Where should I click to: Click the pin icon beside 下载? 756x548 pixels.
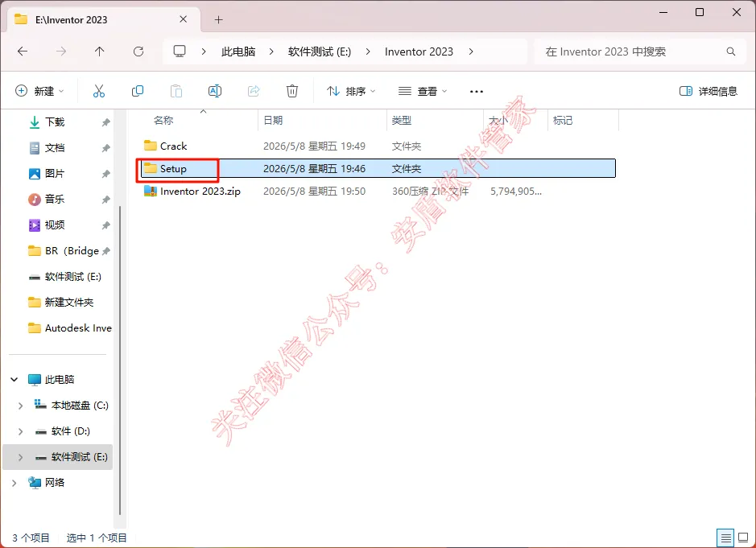[105, 122]
